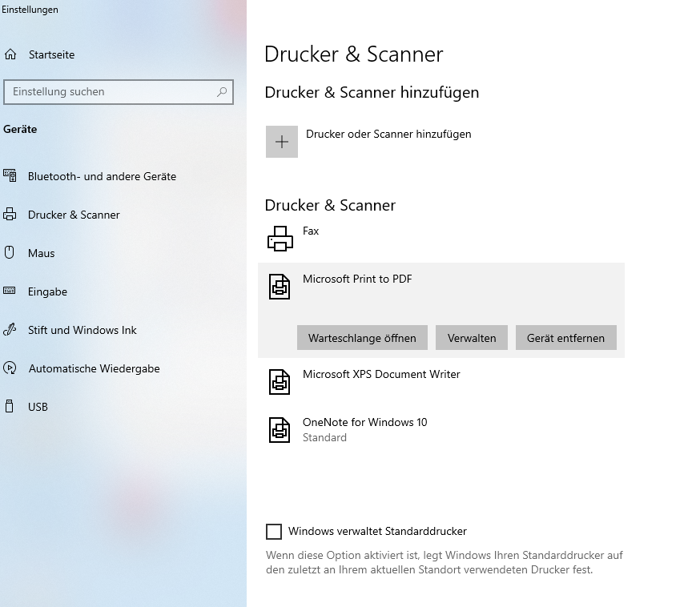This screenshot has width=700, height=607.
Task: Open Automatische Wiedergabe settings
Action: [x=95, y=368]
